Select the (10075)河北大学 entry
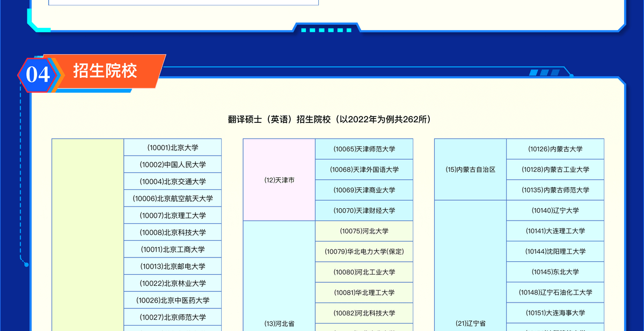Screen dimensions: 644x331 (364, 231)
